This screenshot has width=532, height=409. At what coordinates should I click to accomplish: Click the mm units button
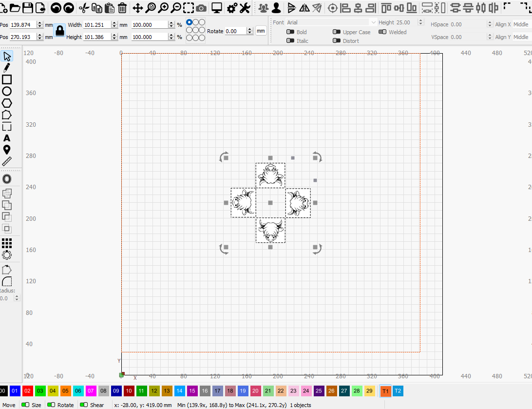pos(261,31)
